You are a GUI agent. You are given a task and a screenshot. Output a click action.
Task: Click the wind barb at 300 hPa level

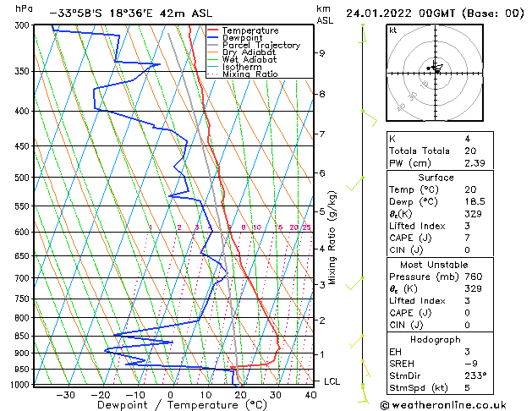pos(363,26)
